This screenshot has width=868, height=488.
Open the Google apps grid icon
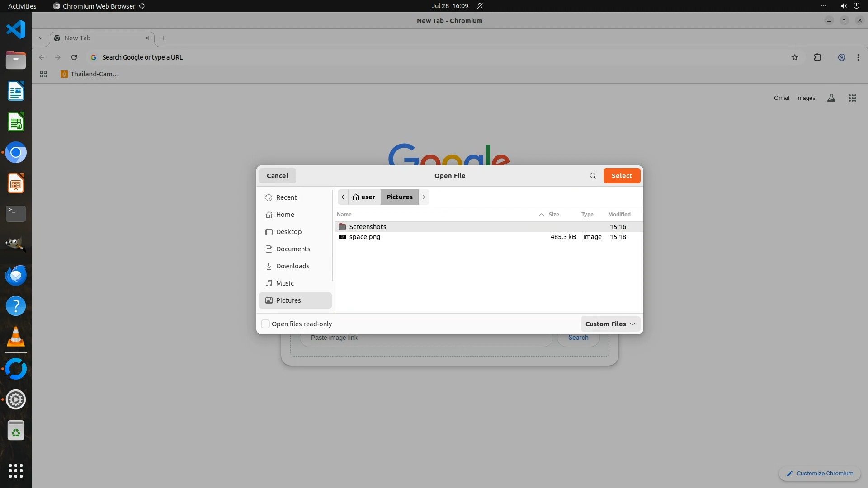(x=852, y=98)
